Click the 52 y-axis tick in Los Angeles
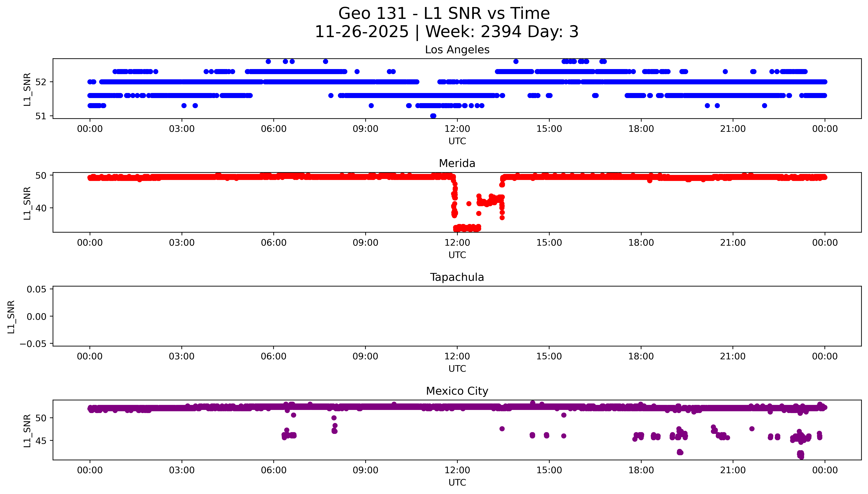 41,82
